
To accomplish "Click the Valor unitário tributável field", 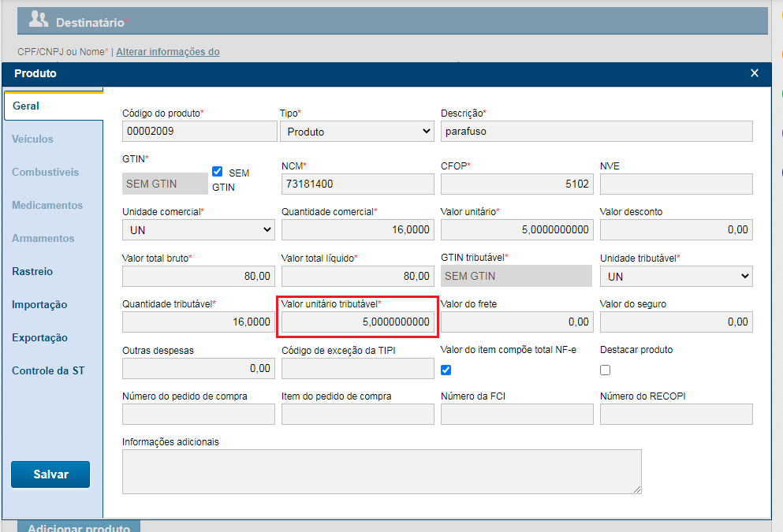I will click(357, 322).
